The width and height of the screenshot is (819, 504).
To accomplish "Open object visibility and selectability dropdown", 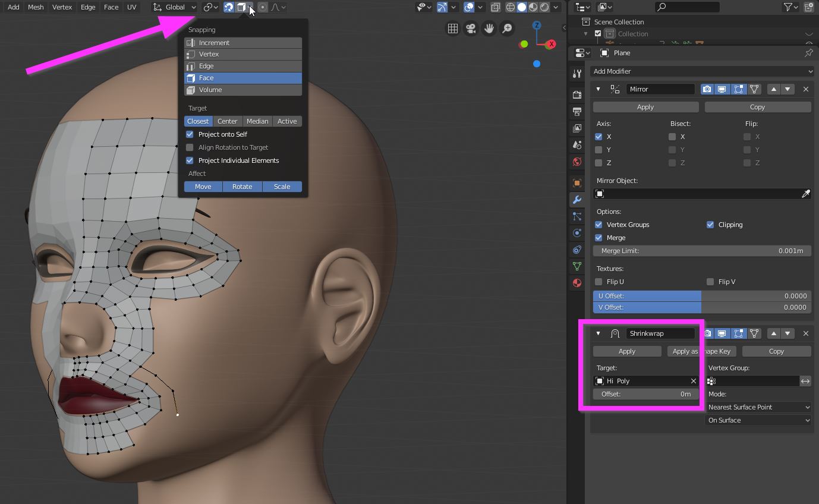I will [424, 7].
